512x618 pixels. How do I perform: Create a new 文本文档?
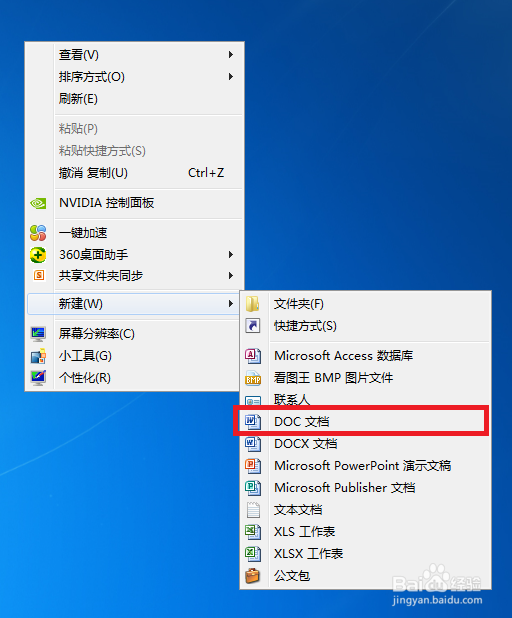(x=365, y=510)
